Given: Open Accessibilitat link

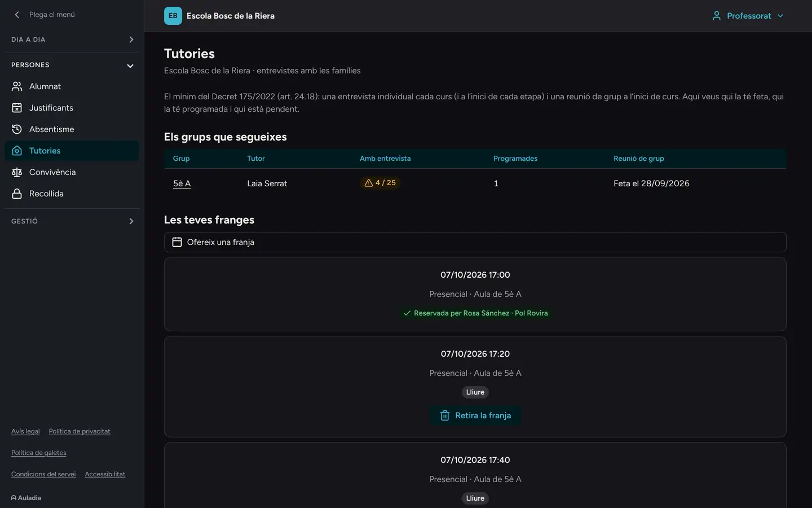Looking at the screenshot, I should click(105, 474).
